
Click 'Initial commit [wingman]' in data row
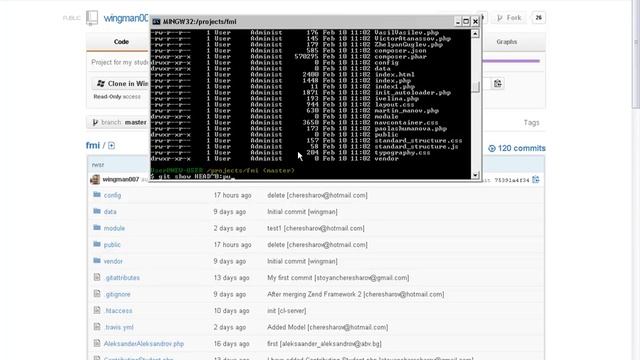click(302, 212)
